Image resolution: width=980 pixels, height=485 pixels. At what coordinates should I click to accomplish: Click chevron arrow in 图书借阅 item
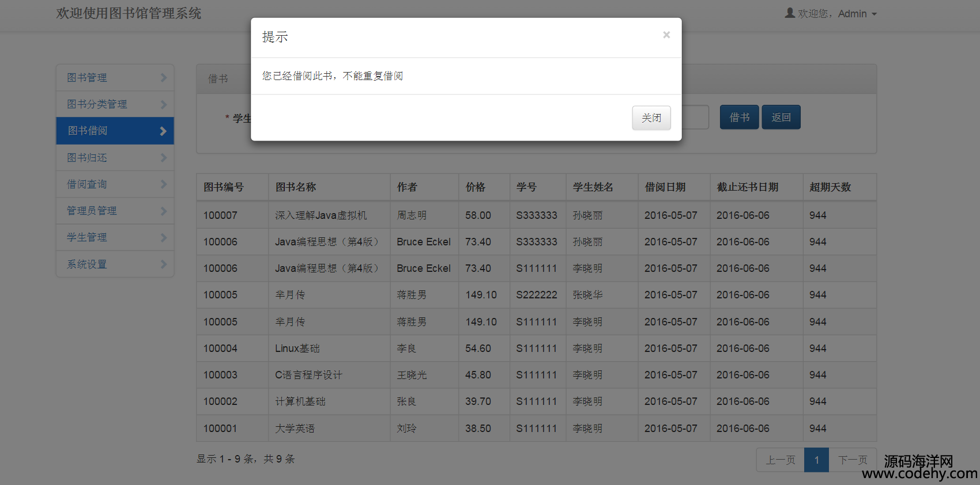point(163,131)
